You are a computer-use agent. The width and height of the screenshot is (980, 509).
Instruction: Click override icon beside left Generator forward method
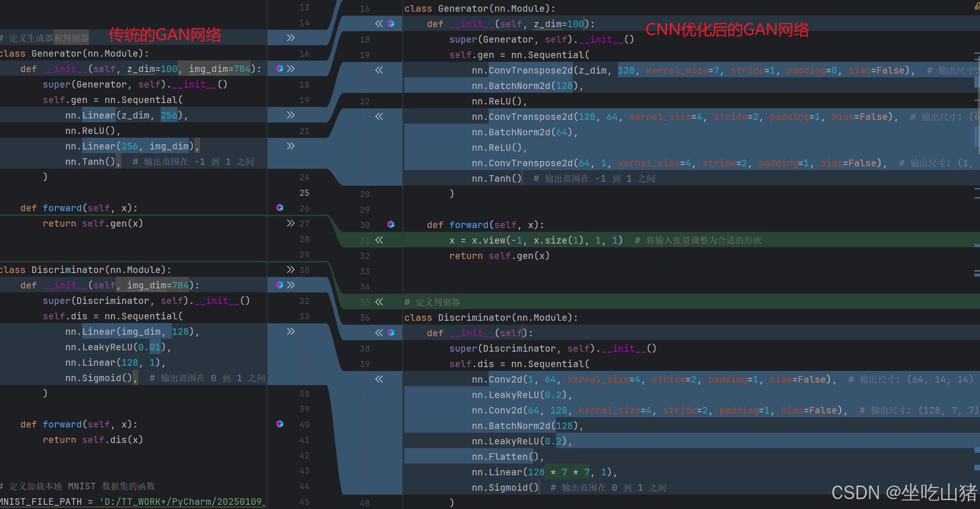(x=280, y=207)
